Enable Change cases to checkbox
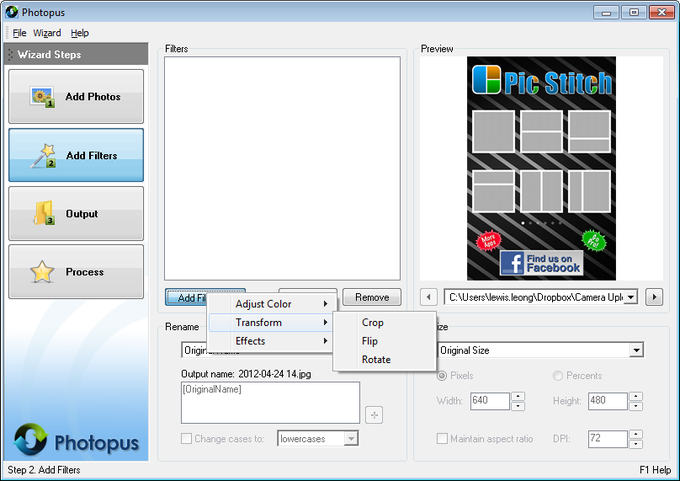This screenshot has width=680, height=481. [x=186, y=438]
